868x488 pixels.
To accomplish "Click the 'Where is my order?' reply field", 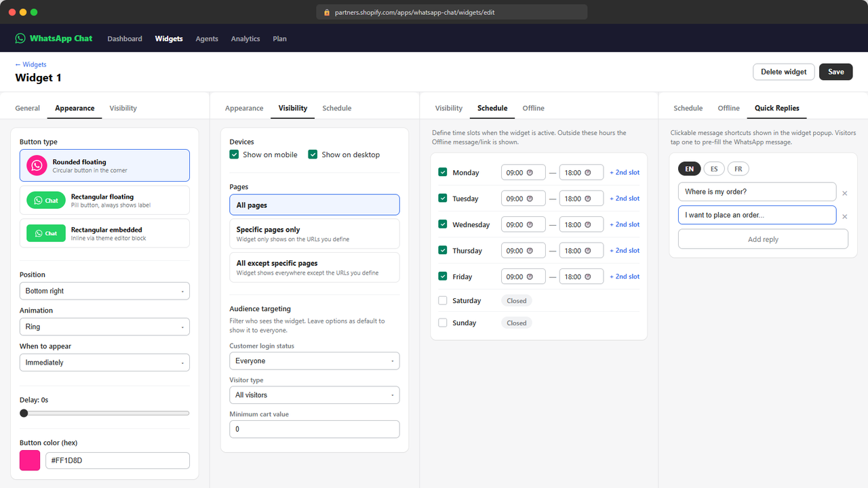I will (x=757, y=192).
